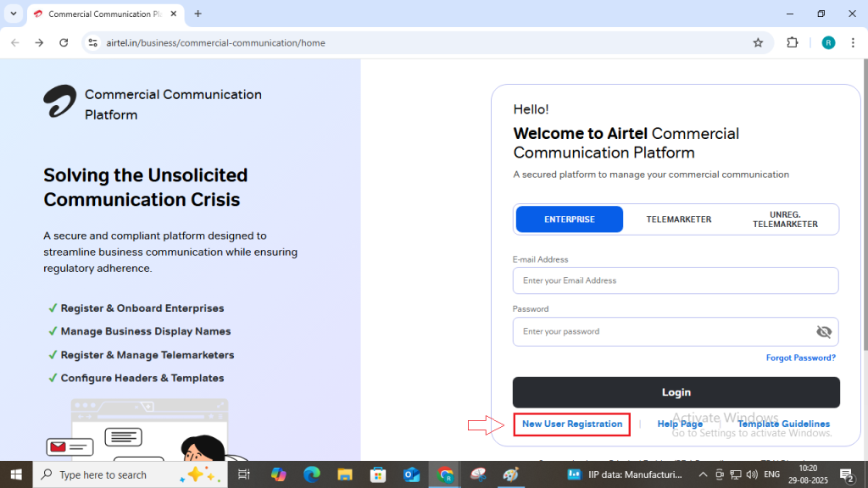Select the Chrome icon on the taskbar

tap(444, 474)
